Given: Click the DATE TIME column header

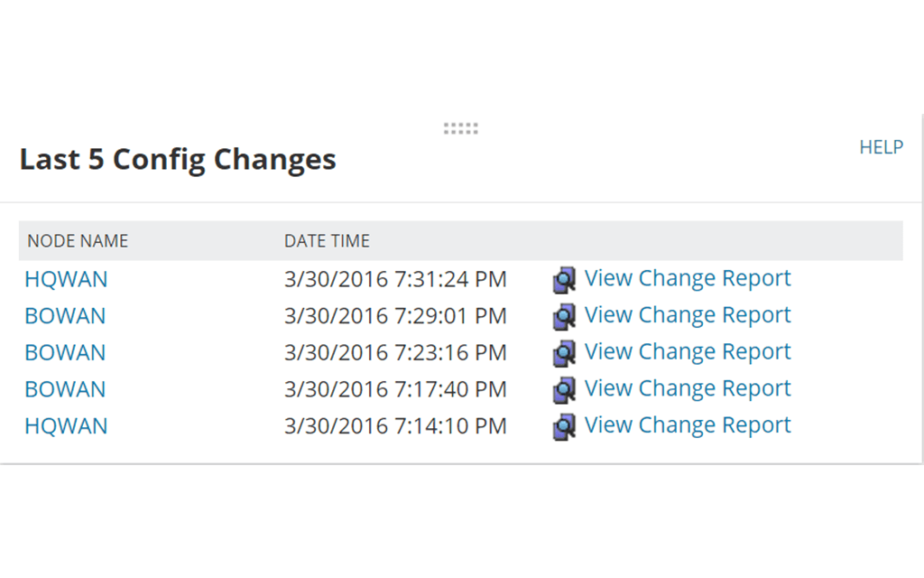Looking at the screenshot, I should coord(327,240).
